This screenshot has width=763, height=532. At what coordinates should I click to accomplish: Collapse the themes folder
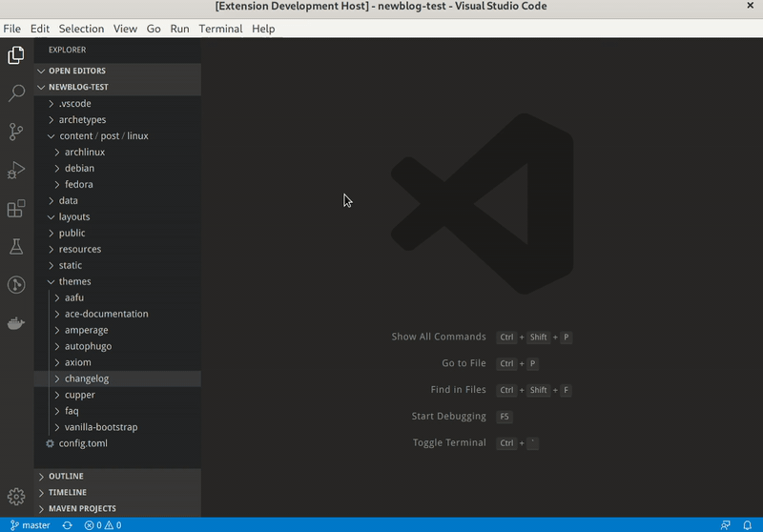click(117, 281)
